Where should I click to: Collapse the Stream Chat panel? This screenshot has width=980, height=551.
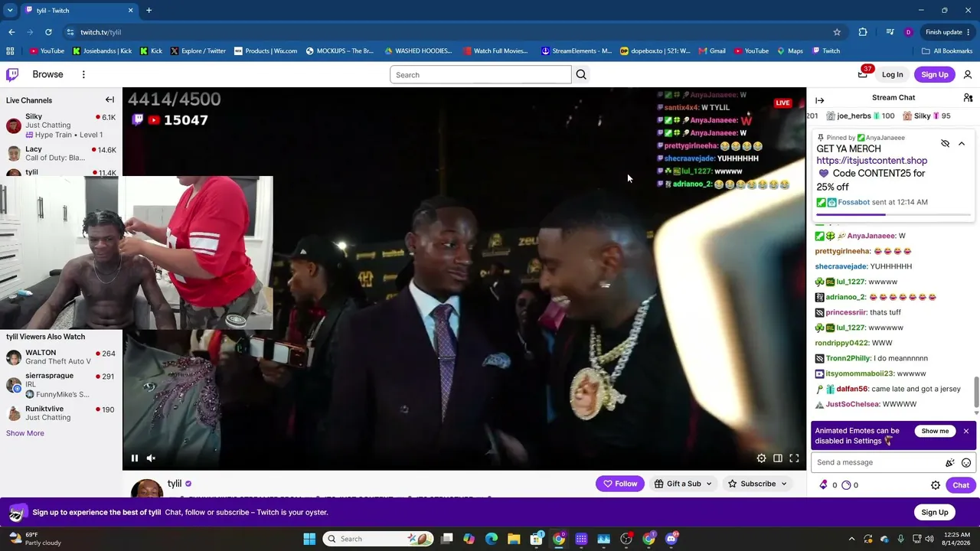pos(820,99)
